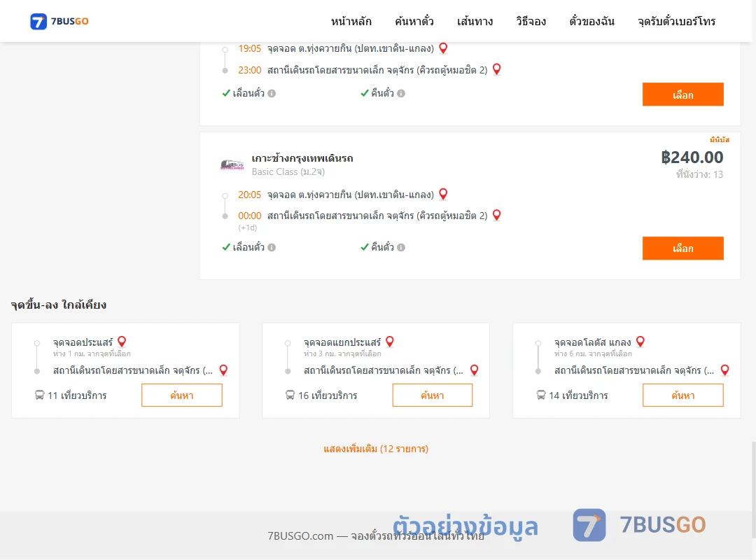
Task: Click the 7BUSGO logo in header
Action: [x=59, y=21]
